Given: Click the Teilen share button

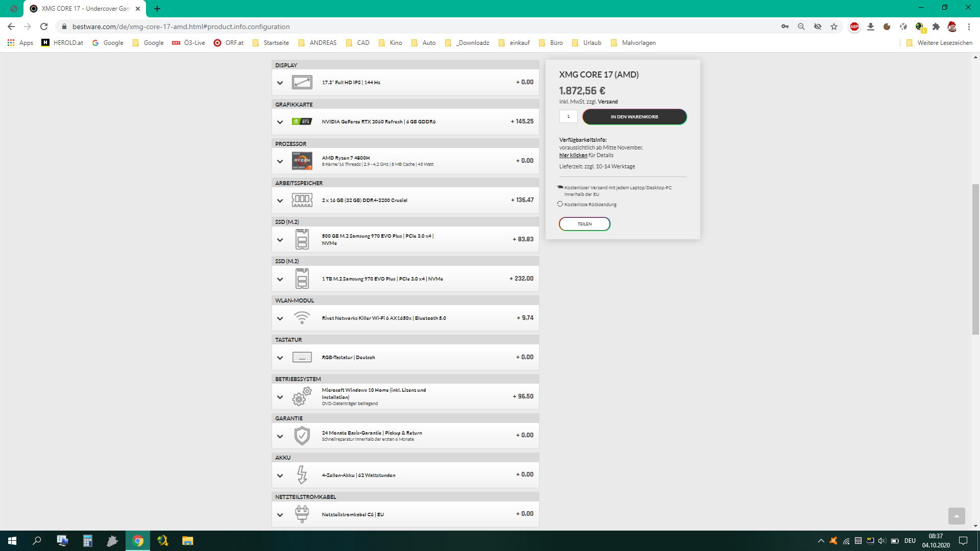Looking at the screenshot, I should [x=584, y=224].
